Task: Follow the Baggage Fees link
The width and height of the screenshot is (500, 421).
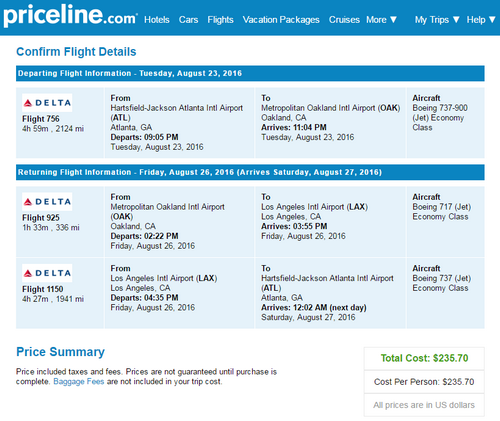Action: (79, 381)
